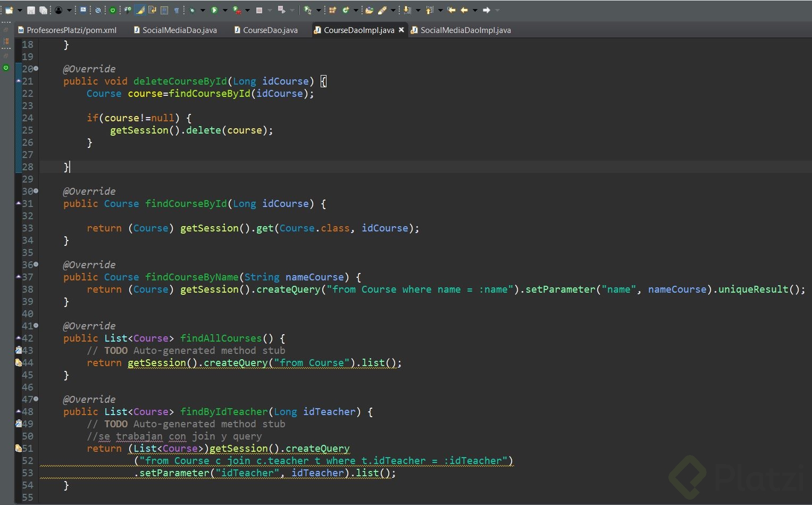Open the New file dropdown arrow

(x=20, y=10)
